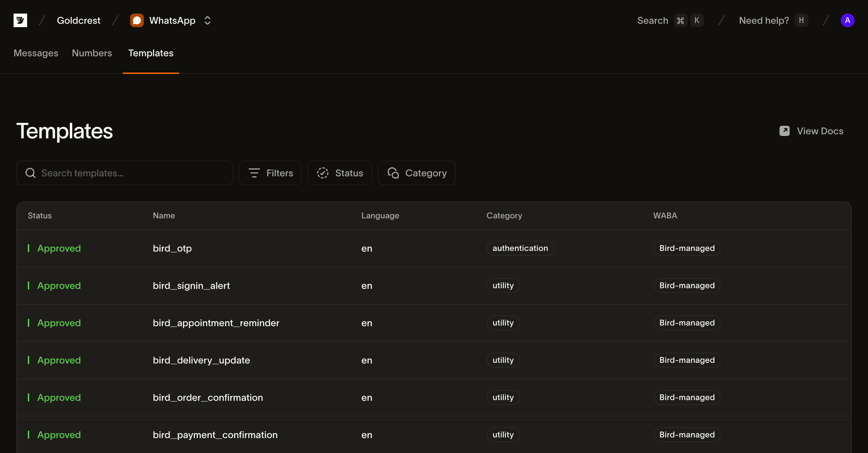Image resolution: width=868 pixels, height=453 pixels.
Task: Open the bird_delivery_update template
Action: click(201, 360)
